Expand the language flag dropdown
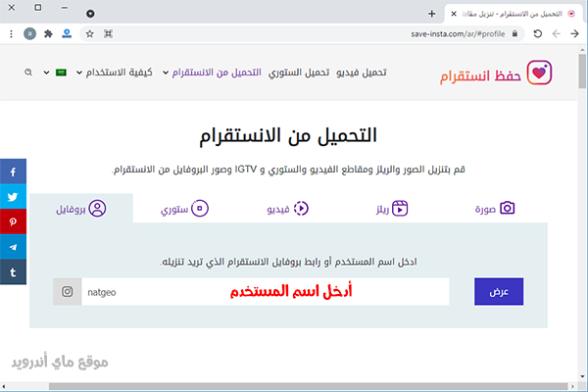588x392 pixels. point(53,73)
